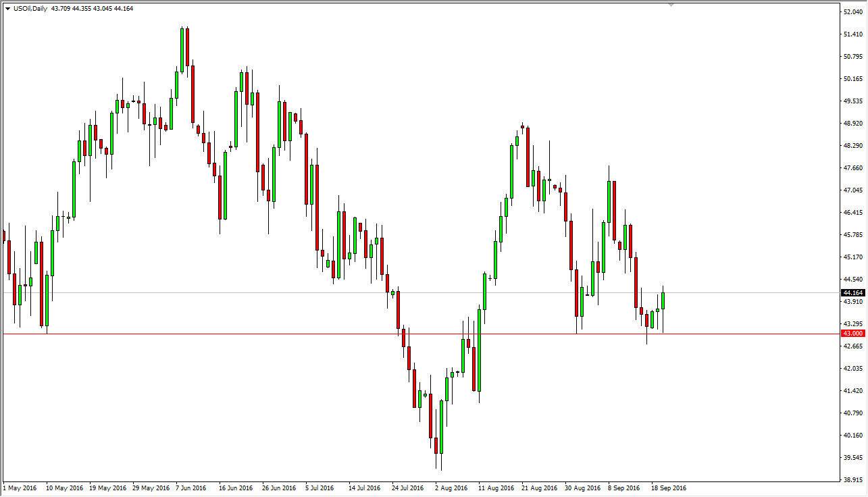
Task: Click the 14 Jul 2016 date label
Action: click(x=365, y=488)
